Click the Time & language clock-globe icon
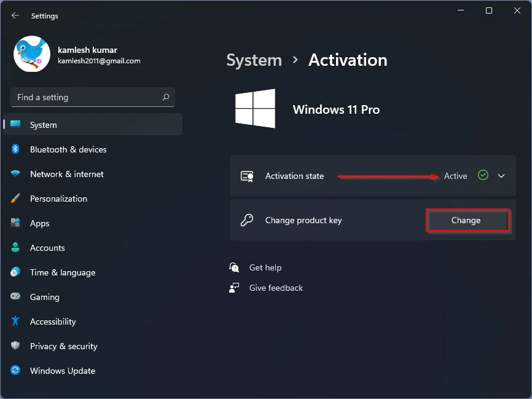The image size is (532, 399). tap(15, 272)
